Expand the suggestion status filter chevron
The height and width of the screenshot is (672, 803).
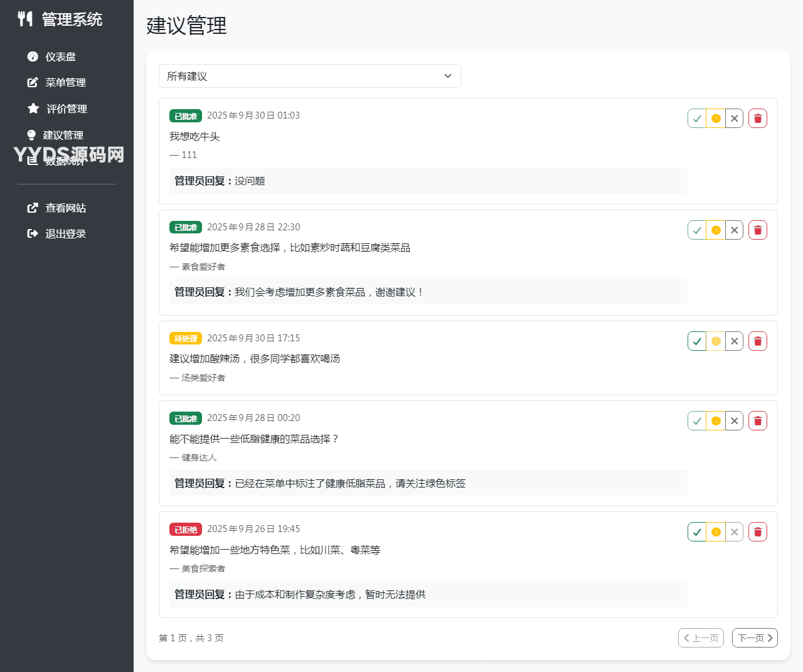[x=447, y=76]
